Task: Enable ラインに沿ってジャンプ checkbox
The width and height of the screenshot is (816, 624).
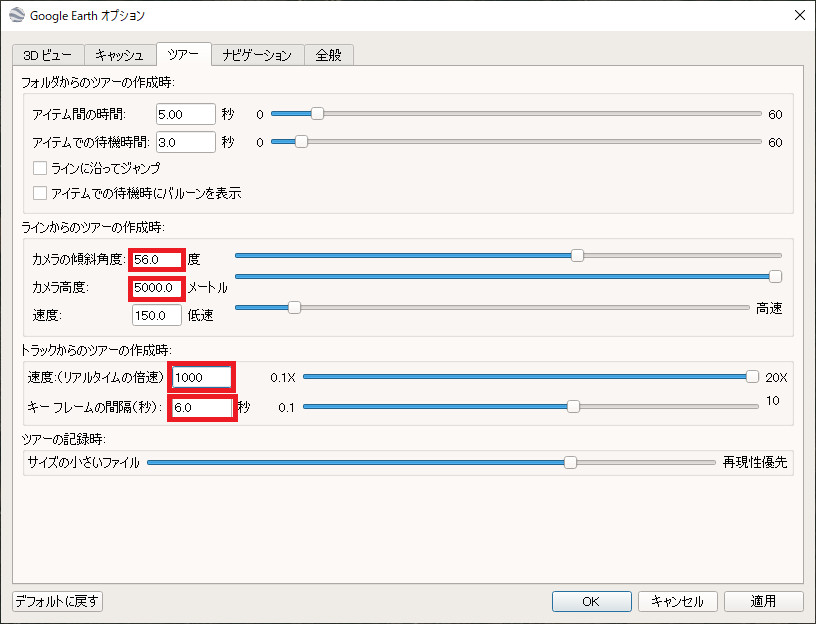Action: tap(40, 168)
